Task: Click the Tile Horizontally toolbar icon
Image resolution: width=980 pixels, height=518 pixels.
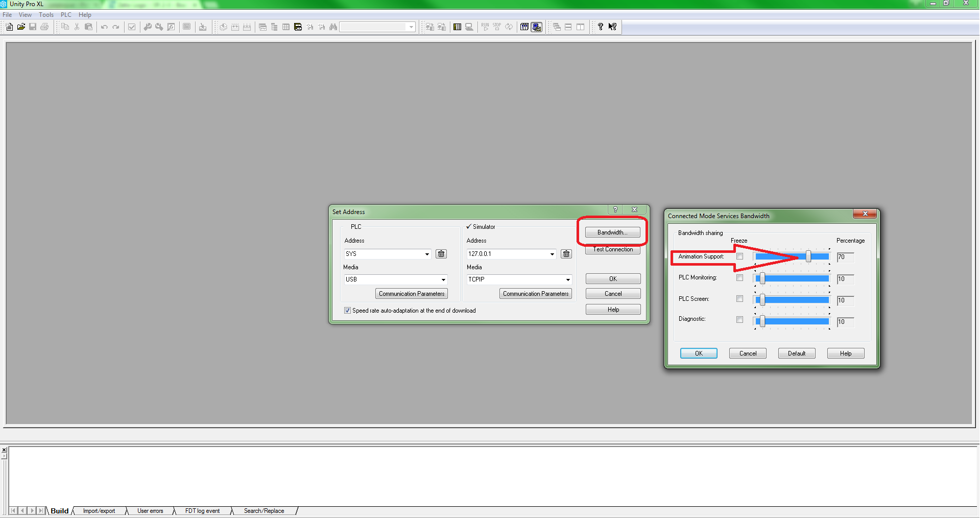Action: click(x=568, y=27)
